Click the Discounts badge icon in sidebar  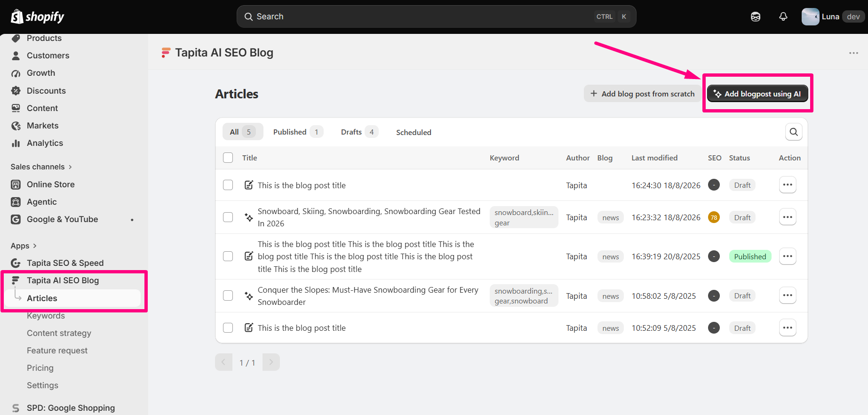(16, 91)
